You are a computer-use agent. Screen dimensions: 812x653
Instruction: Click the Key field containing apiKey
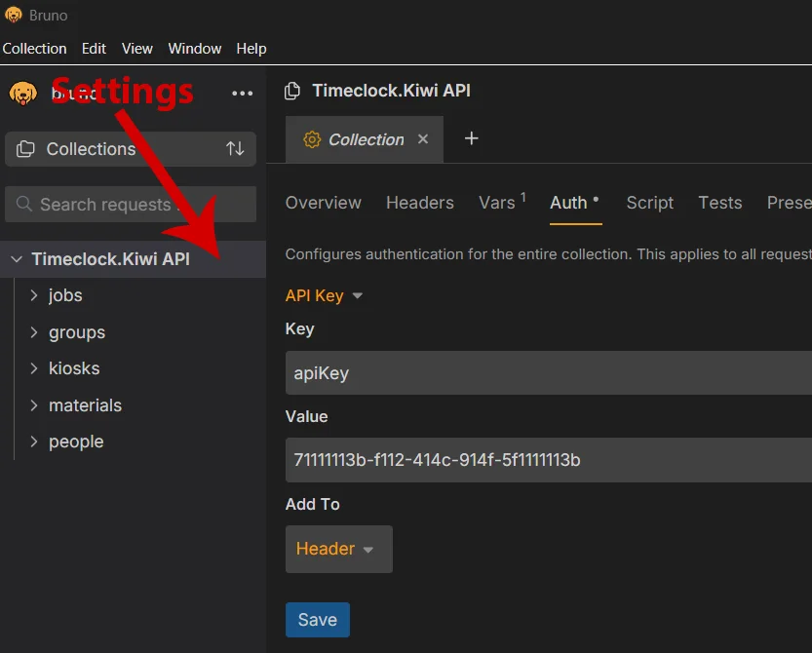[x=549, y=373]
